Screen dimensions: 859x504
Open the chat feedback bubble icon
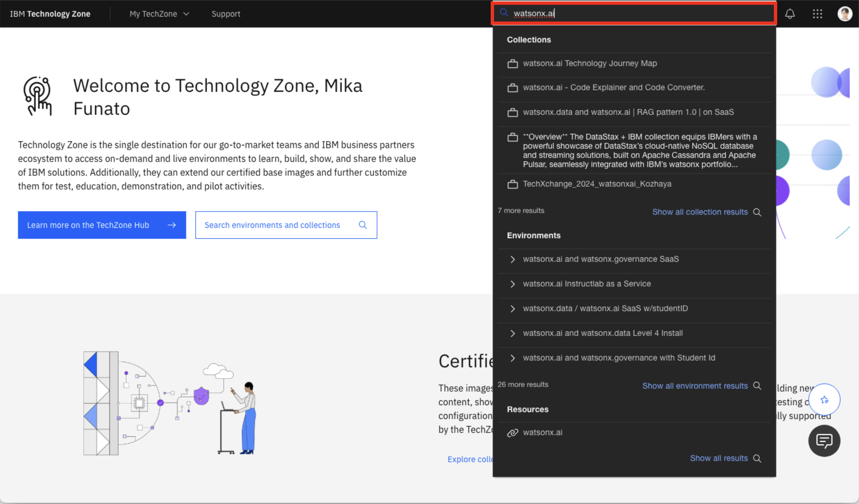[824, 441]
